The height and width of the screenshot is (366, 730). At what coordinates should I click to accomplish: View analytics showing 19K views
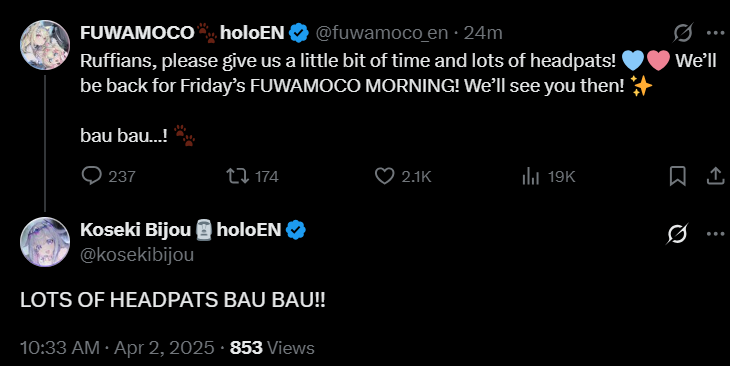point(549,176)
